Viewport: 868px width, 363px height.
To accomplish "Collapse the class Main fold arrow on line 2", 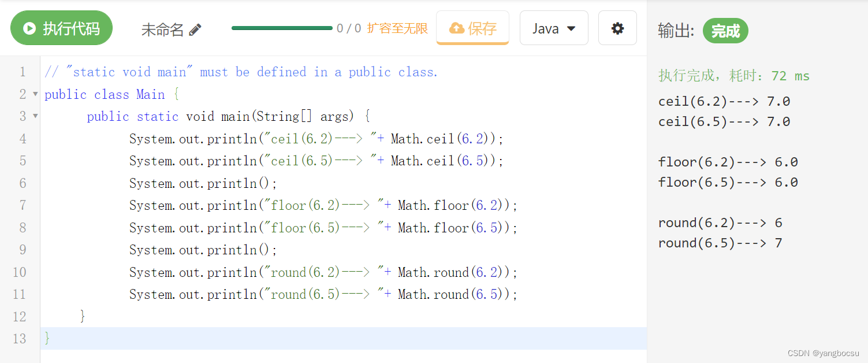I will [x=35, y=94].
